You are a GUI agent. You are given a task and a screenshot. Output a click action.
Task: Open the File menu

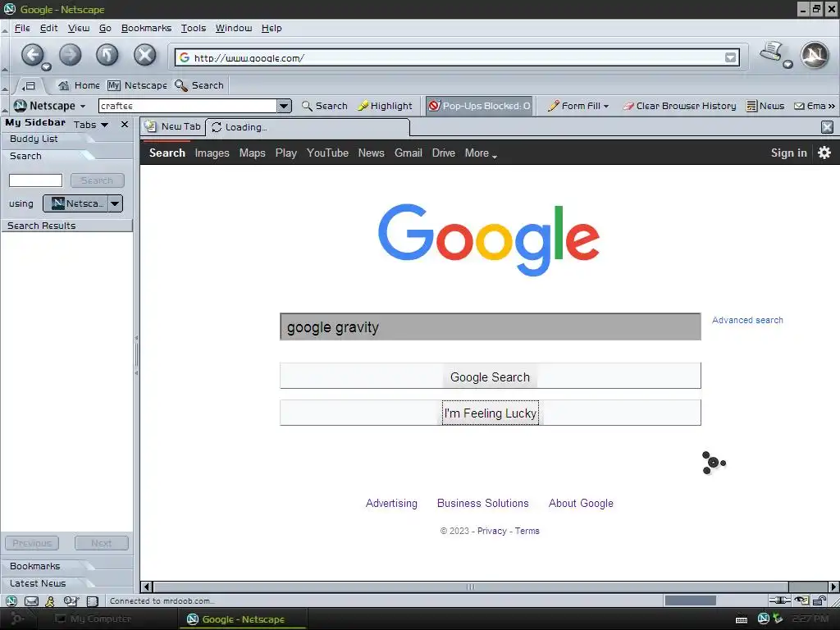[22, 28]
